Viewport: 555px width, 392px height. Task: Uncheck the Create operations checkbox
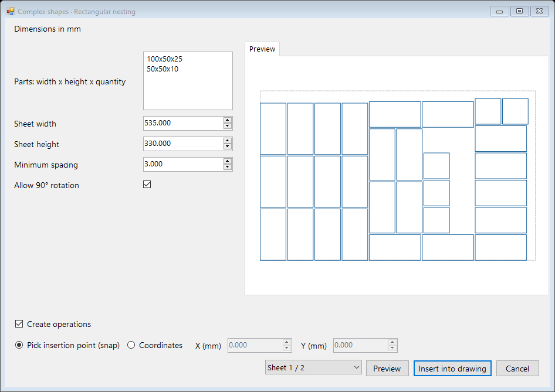point(19,324)
